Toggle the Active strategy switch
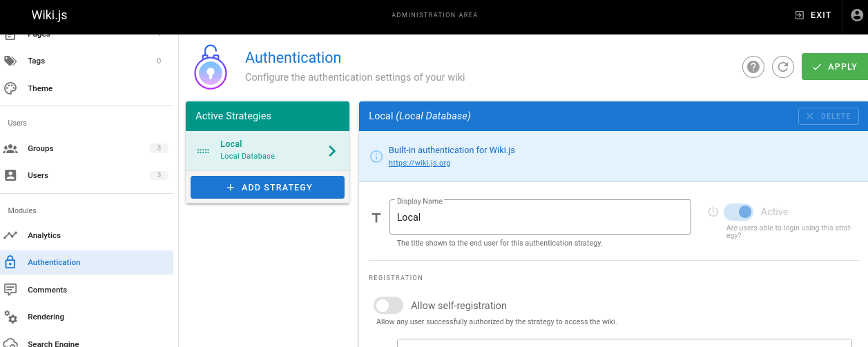This screenshot has width=868, height=347. (738, 212)
